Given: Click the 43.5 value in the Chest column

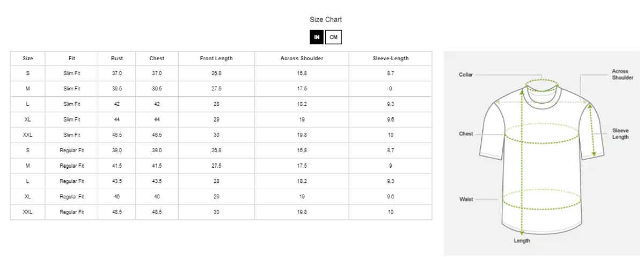Looking at the screenshot, I should [x=157, y=181].
